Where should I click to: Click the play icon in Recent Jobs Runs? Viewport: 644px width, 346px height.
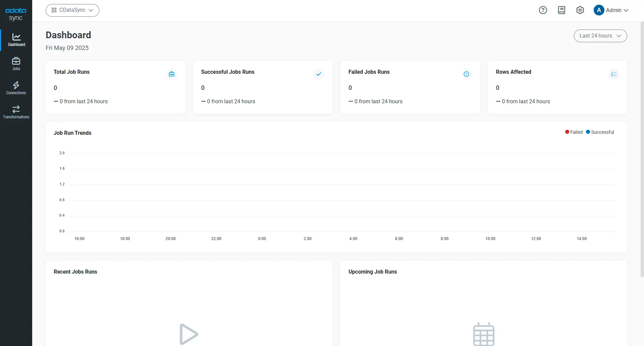coord(189,334)
